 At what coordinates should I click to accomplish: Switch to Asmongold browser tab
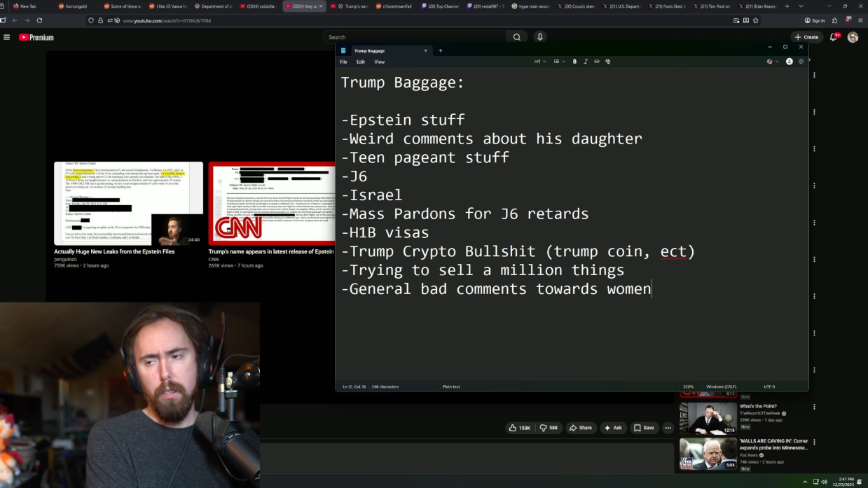(74, 6)
